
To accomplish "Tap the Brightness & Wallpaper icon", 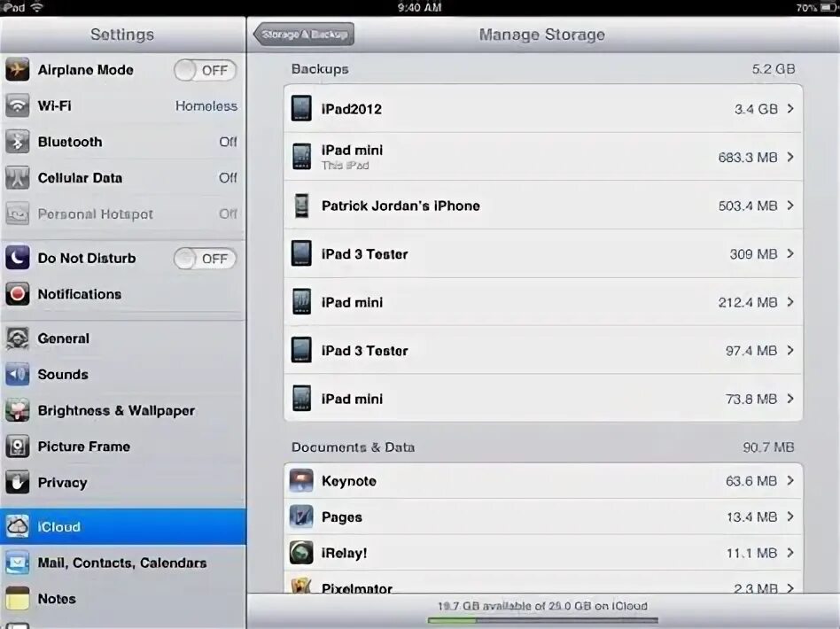I will tap(17, 410).
